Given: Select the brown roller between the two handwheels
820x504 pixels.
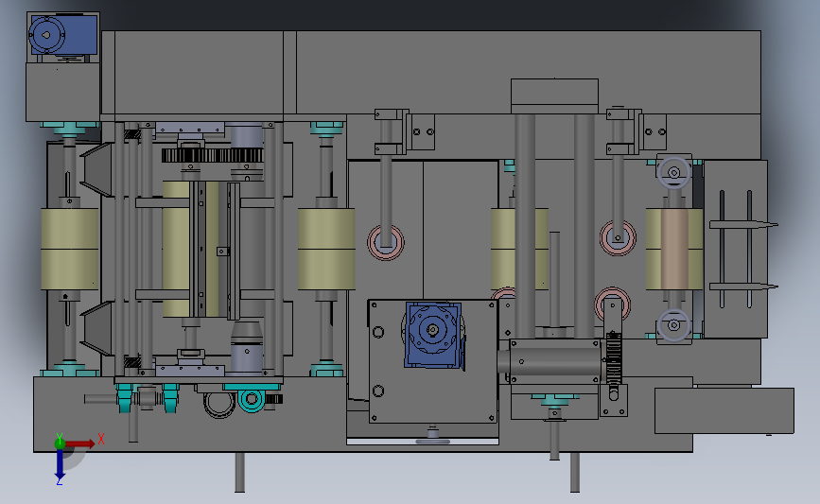Looking at the screenshot, I should (674, 249).
